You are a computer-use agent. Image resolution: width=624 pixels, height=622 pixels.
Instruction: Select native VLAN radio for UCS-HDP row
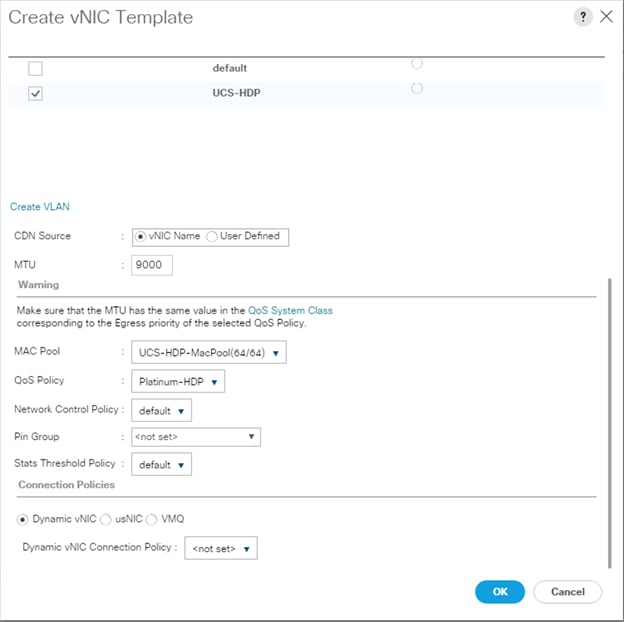[x=417, y=88]
